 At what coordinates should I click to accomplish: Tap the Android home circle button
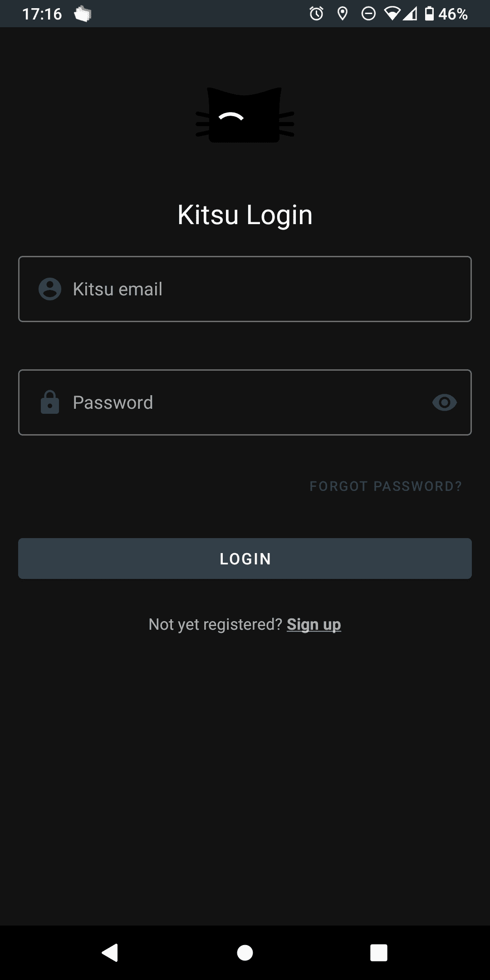point(245,953)
